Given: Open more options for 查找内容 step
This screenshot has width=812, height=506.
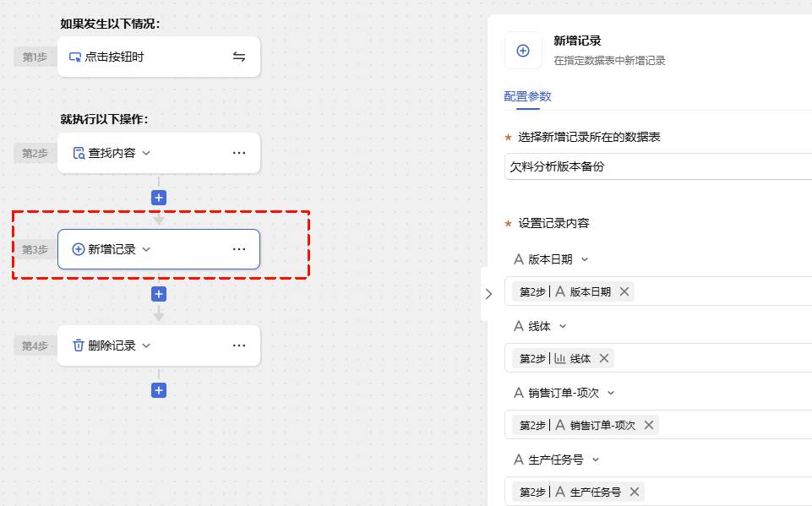Looking at the screenshot, I should click(239, 153).
